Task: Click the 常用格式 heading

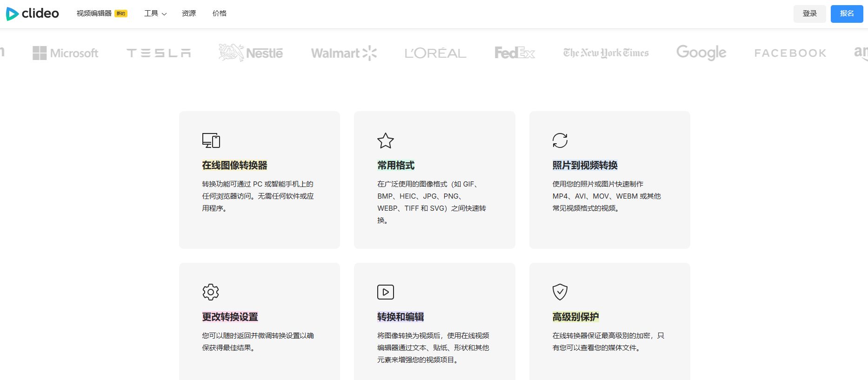Action: click(x=396, y=166)
